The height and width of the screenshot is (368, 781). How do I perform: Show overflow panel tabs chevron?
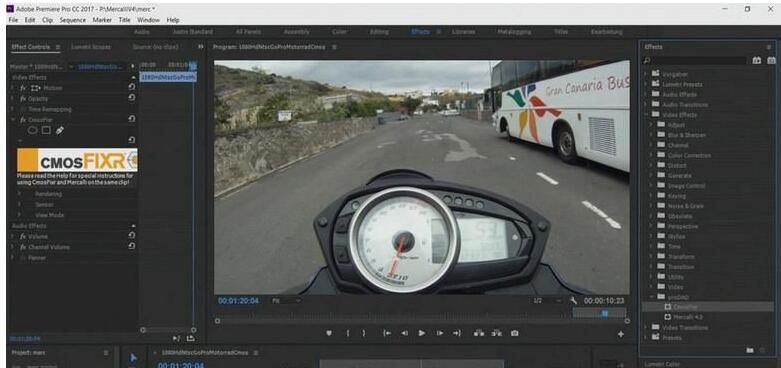tap(201, 47)
